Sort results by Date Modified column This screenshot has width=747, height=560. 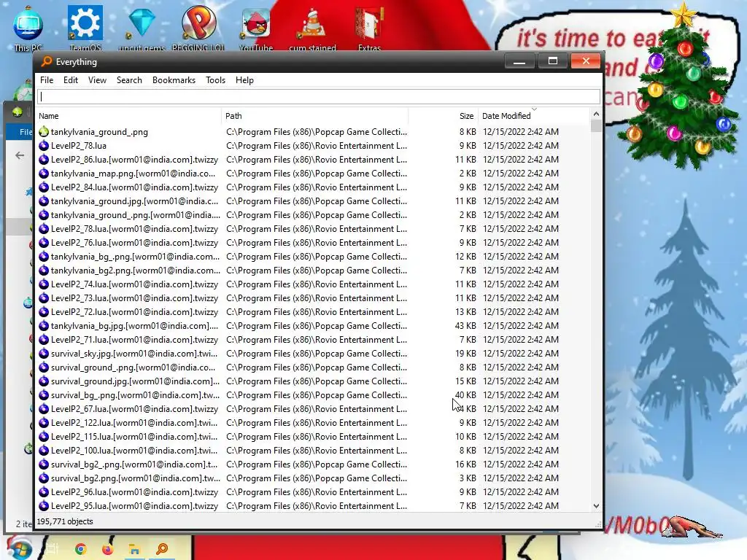[x=533, y=116]
